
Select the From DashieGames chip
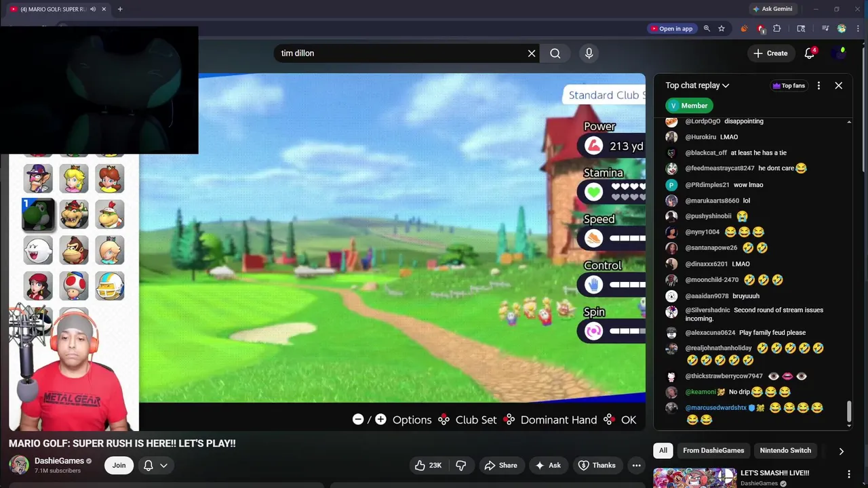coord(713,451)
